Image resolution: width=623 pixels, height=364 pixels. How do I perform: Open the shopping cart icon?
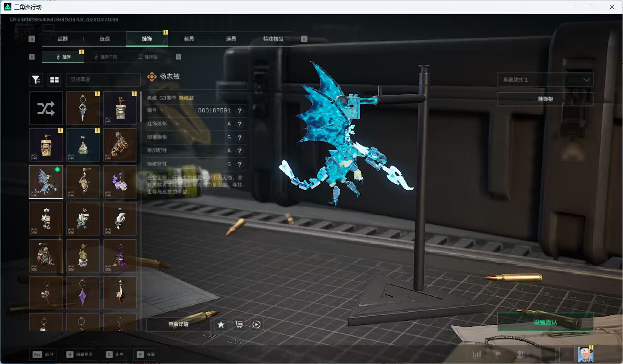click(239, 324)
